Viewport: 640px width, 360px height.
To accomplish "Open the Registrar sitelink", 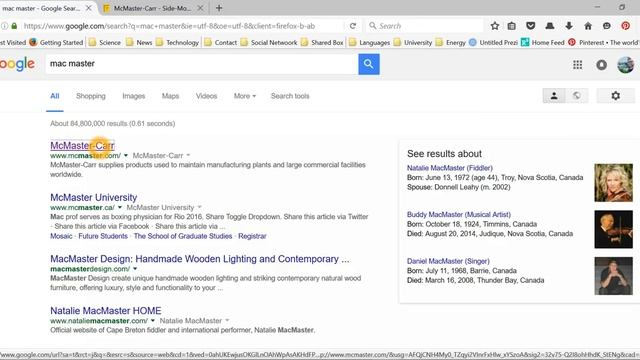I will point(252,236).
